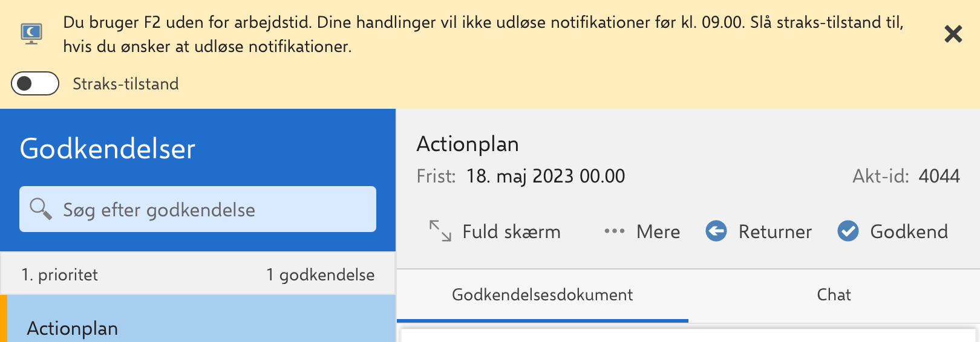Screen dimensions: 980x342
Task: Click the Actionplan title in the detail header
Action: pyautogui.click(x=468, y=144)
